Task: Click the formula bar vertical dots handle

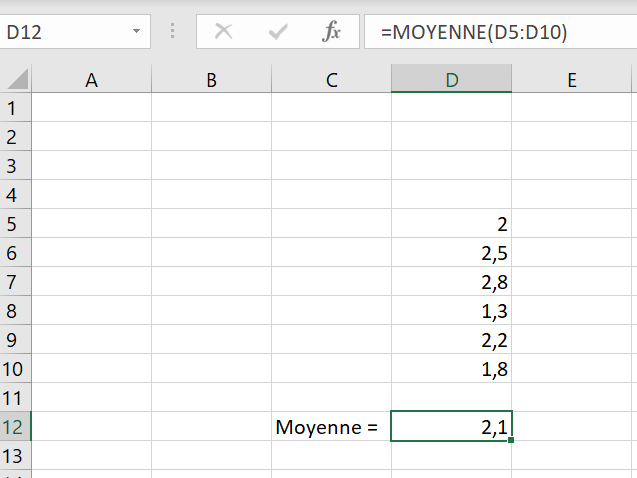Action: (x=174, y=32)
